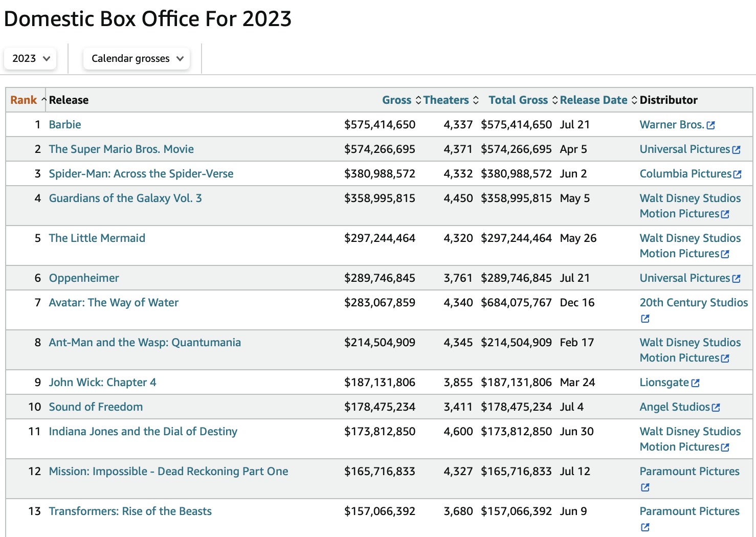Click external icon in Indiana Jones distributor cell

coord(725,447)
